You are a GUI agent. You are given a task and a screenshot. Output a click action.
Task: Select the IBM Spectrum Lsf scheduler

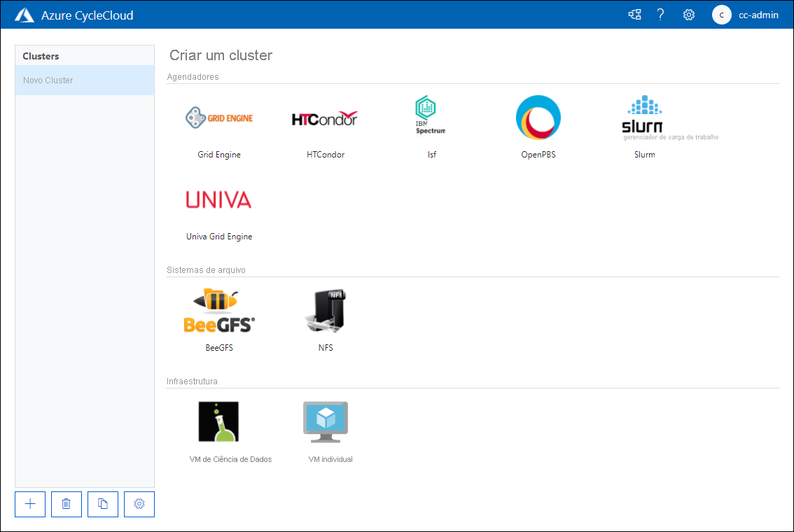tap(431, 113)
